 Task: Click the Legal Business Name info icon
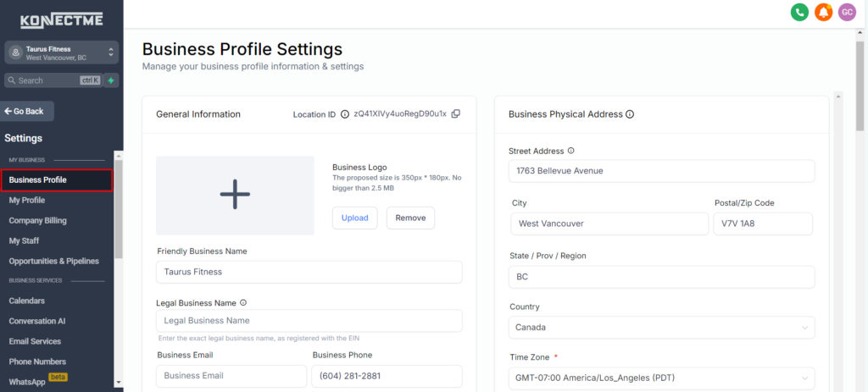click(243, 302)
